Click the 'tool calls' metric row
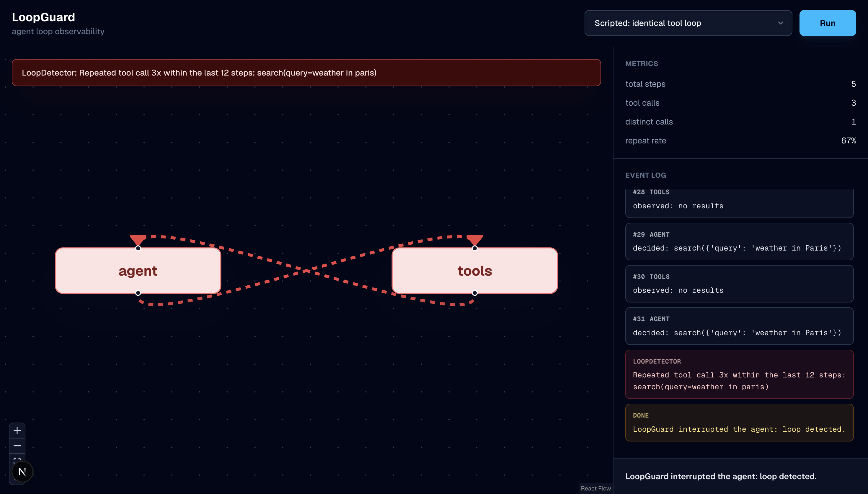 coord(740,103)
